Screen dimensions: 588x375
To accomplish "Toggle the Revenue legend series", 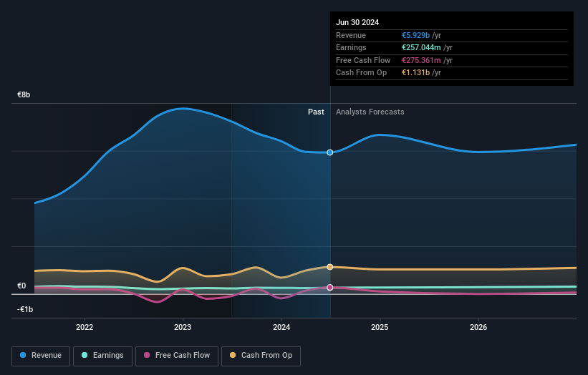I will [x=41, y=356].
